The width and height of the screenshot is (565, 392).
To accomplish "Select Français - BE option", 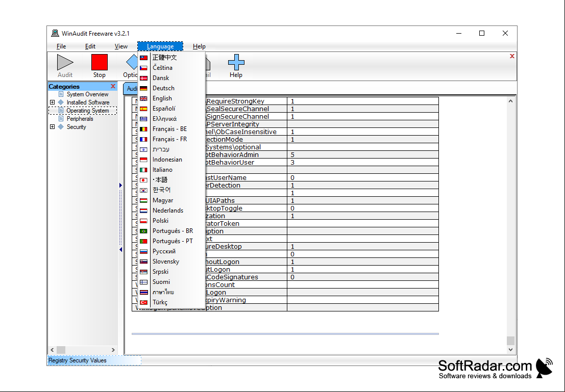I will tap(171, 129).
